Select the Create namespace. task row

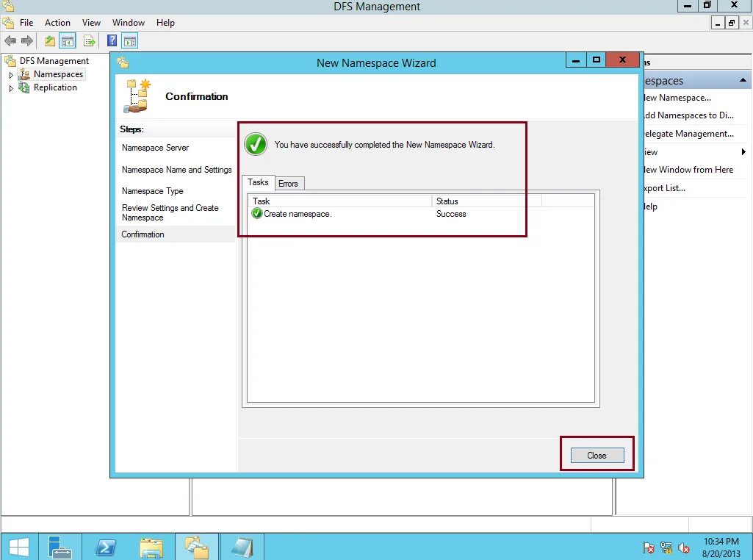click(421, 214)
